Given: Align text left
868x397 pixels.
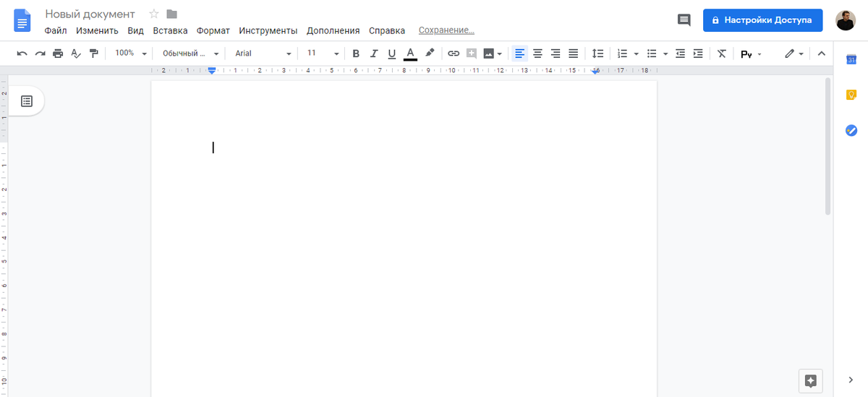Looking at the screenshot, I should click(x=519, y=54).
